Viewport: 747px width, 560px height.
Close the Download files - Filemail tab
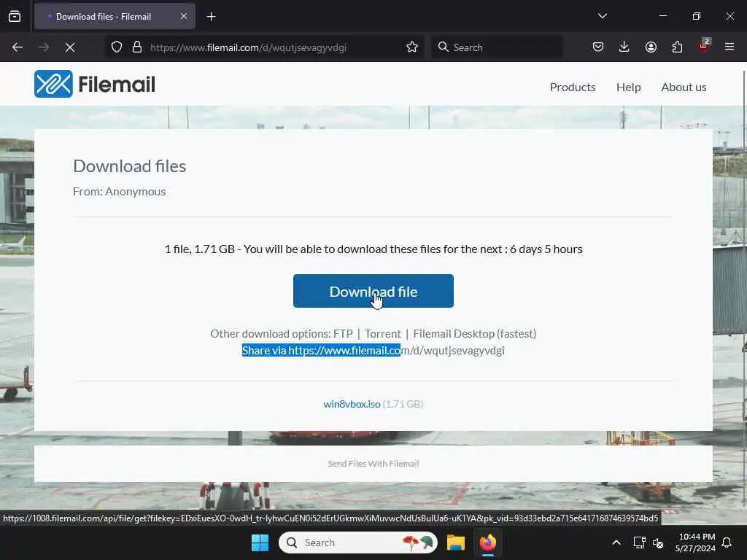[x=184, y=16]
